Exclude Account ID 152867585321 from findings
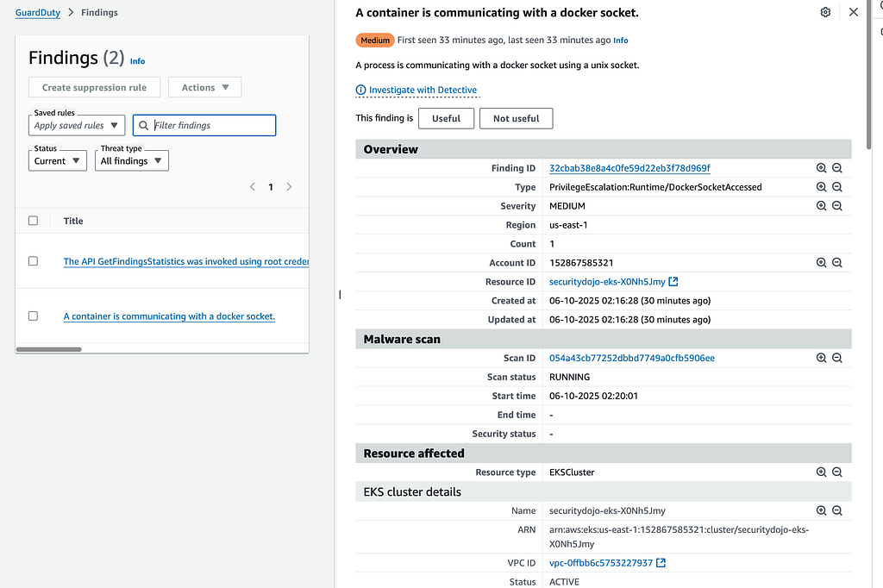 836,262
